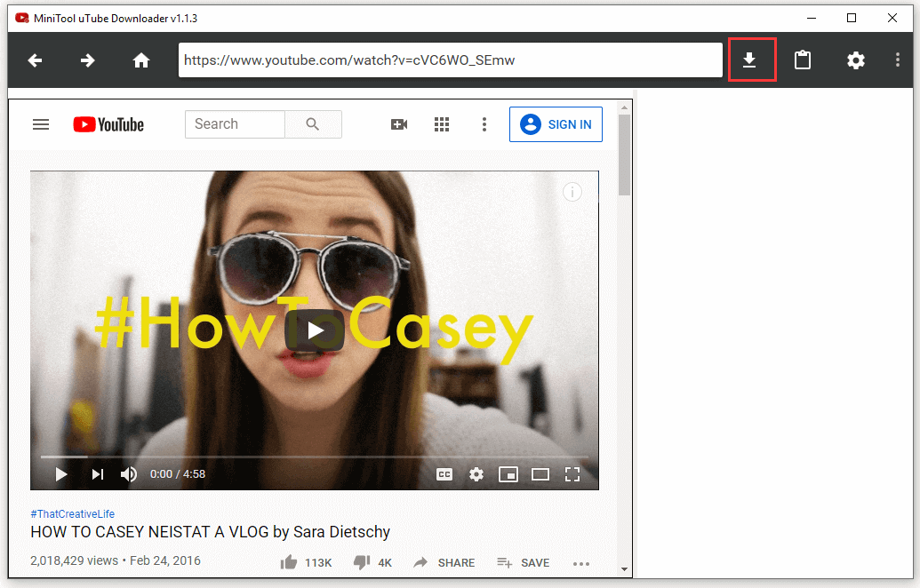The height and width of the screenshot is (588, 920).
Task: Click the play button in controls
Action: pyautogui.click(x=61, y=473)
